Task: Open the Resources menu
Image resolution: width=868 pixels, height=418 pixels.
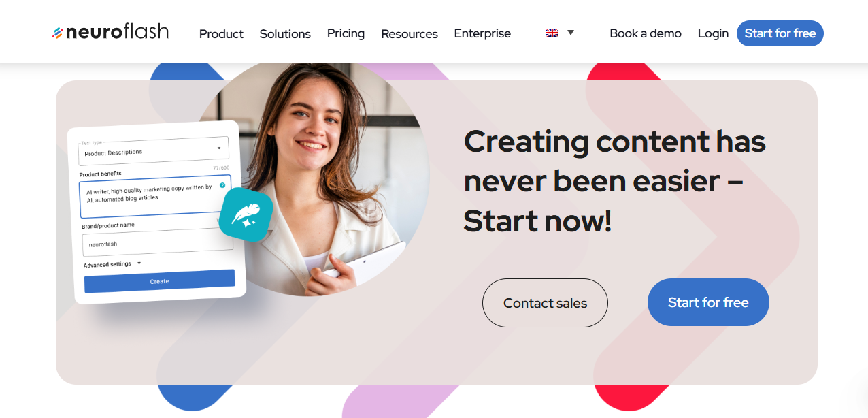Action: [410, 33]
